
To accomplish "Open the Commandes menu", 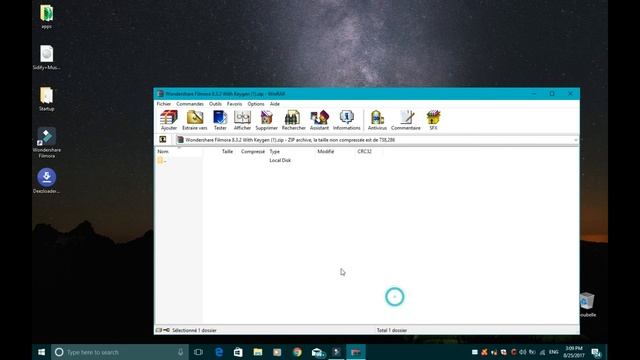I will tap(190, 104).
